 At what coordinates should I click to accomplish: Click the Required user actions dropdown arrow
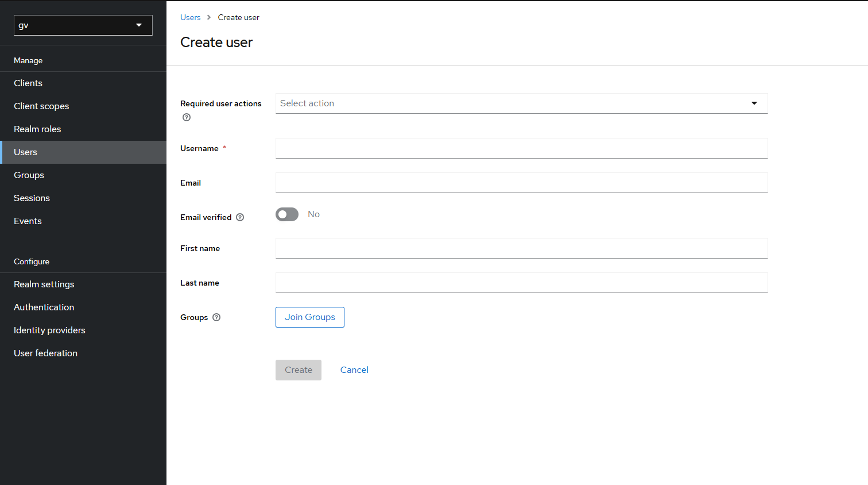754,103
